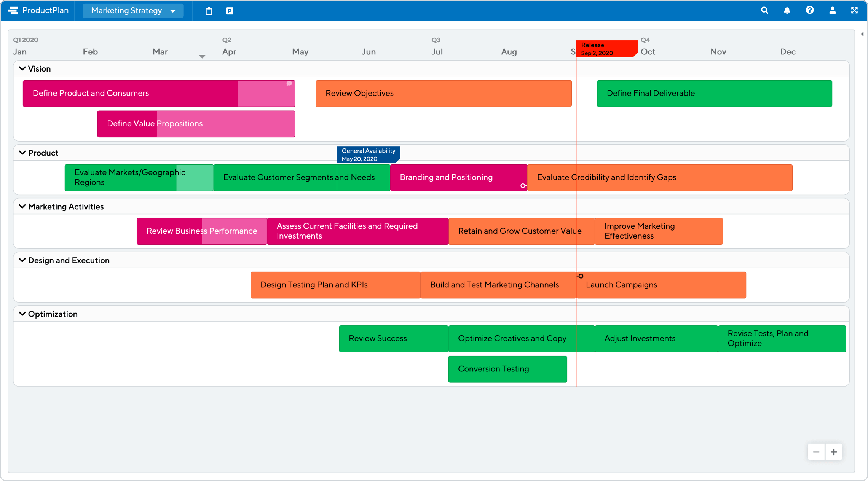This screenshot has width=868, height=481.
Task: Collapse the Optimization swimlane
Action: coord(22,314)
